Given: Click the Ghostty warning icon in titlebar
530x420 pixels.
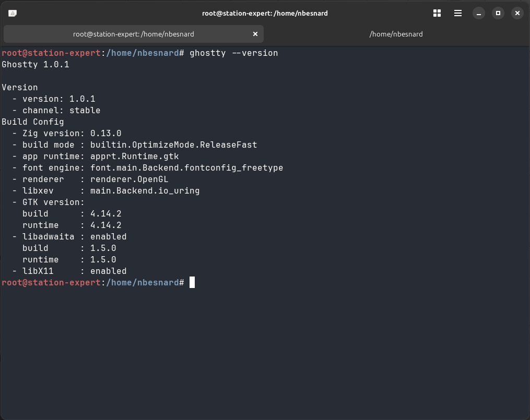Looking at the screenshot, I should pos(13,13).
